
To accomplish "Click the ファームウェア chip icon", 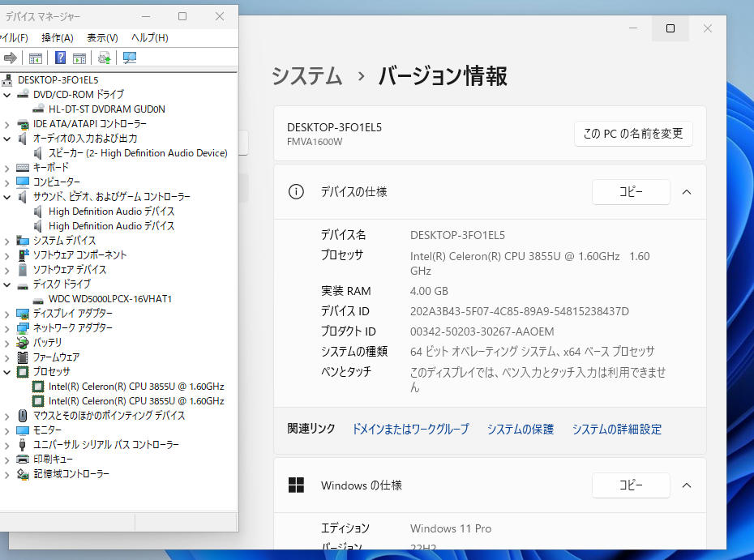I will click(23, 357).
